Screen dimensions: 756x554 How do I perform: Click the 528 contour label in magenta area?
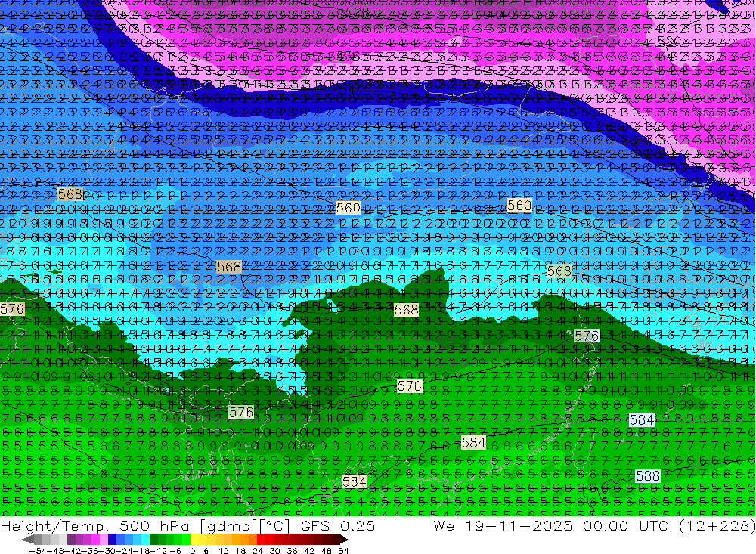tap(358, 11)
